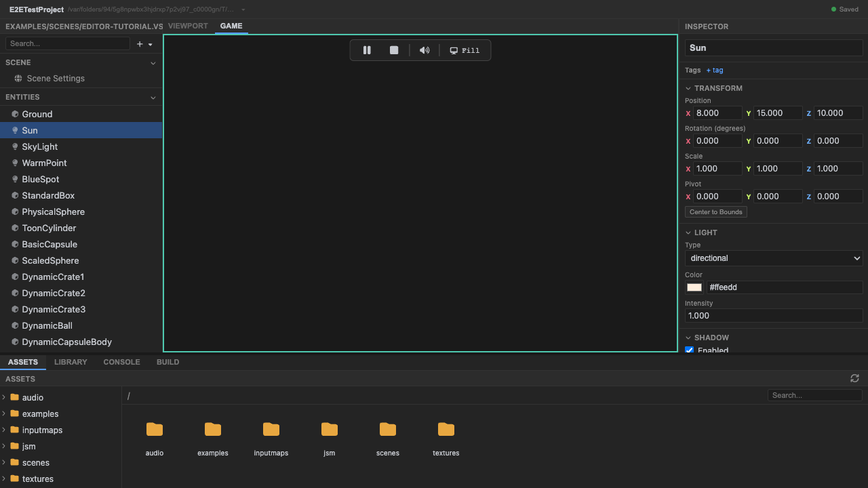Image resolution: width=868 pixels, height=488 pixels.
Task: Open the BUILD tab
Action: (x=167, y=362)
